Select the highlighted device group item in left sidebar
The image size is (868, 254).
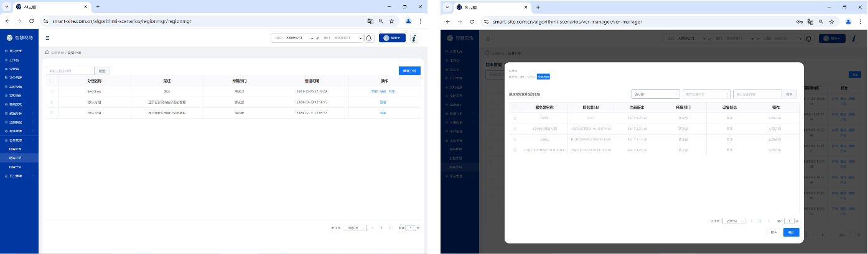[x=16, y=158]
